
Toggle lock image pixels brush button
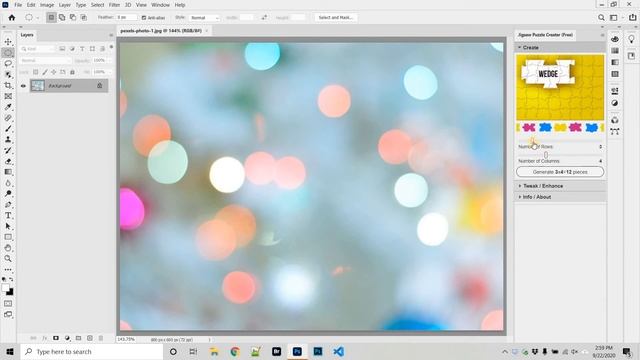pyautogui.click(x=45, y=72)
